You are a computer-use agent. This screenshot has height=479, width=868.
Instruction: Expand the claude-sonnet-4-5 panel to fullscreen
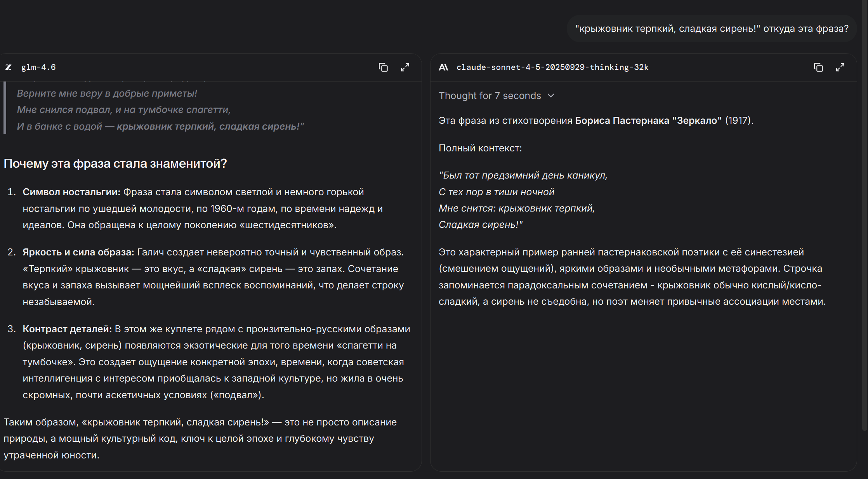(x=840, y=68)
